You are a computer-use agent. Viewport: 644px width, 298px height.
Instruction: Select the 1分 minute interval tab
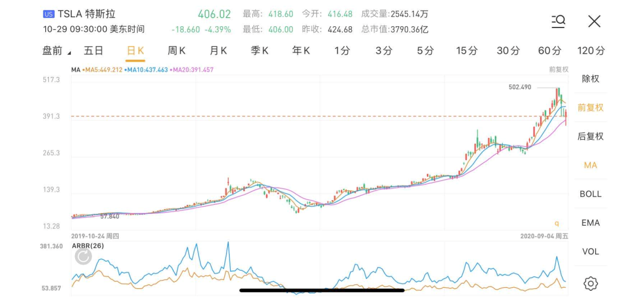342,51
